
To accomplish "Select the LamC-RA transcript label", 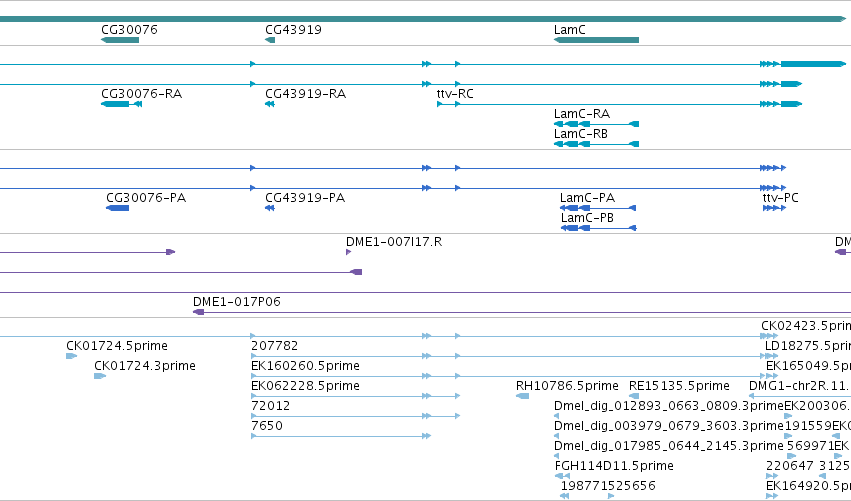I will click(x=581, y=113).
